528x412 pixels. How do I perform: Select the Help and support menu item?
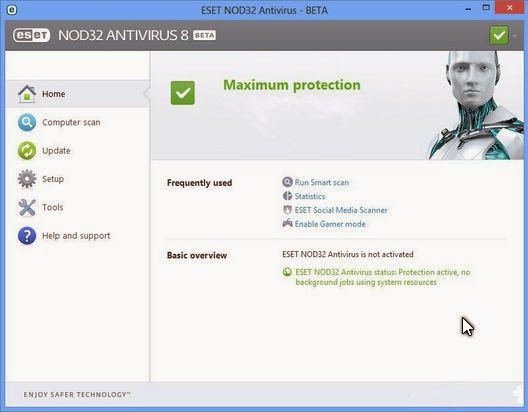point(77,236)
